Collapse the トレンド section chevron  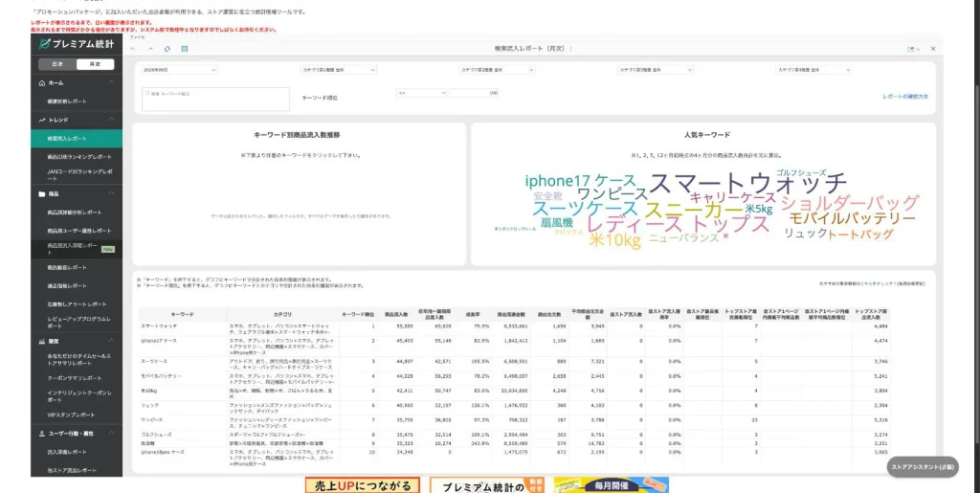111,120
